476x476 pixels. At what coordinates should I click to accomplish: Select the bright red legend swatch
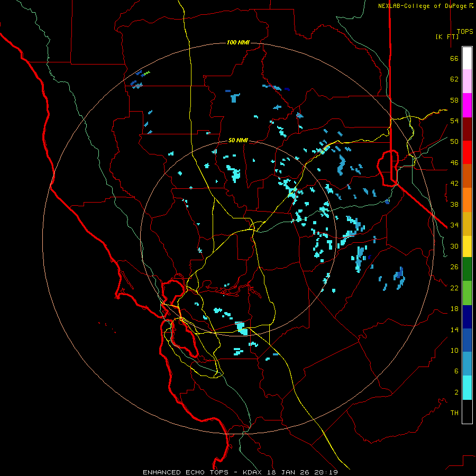pyautogui.click(x=467, y=152)
